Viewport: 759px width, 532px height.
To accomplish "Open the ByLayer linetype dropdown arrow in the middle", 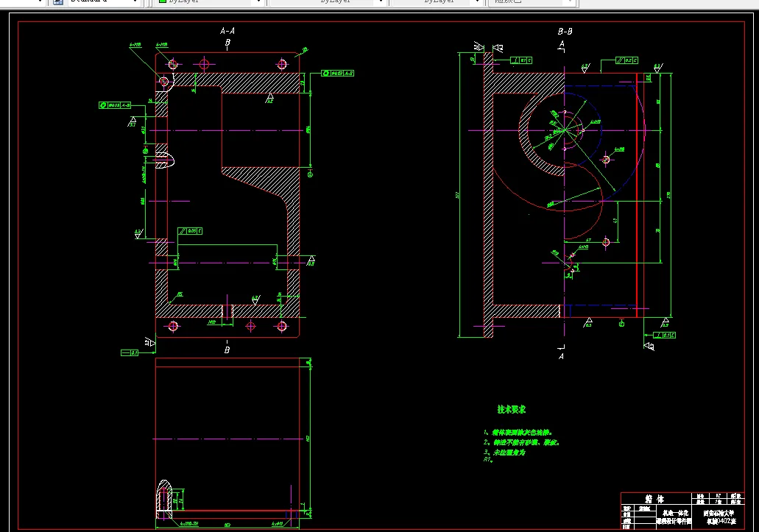I will coord(381,2).
